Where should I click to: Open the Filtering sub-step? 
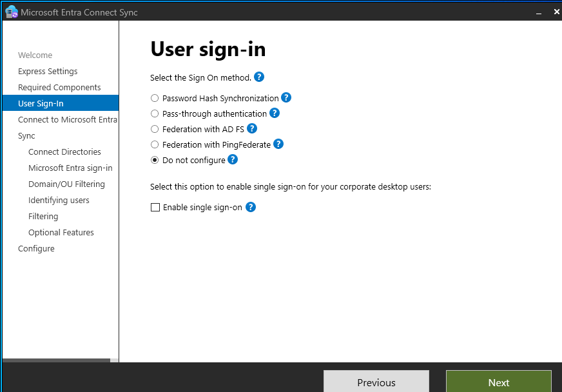coord(43,216)
